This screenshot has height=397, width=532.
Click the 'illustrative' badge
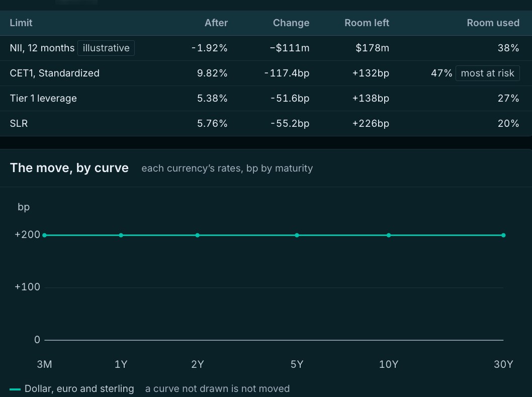click(x=106, y=48)
